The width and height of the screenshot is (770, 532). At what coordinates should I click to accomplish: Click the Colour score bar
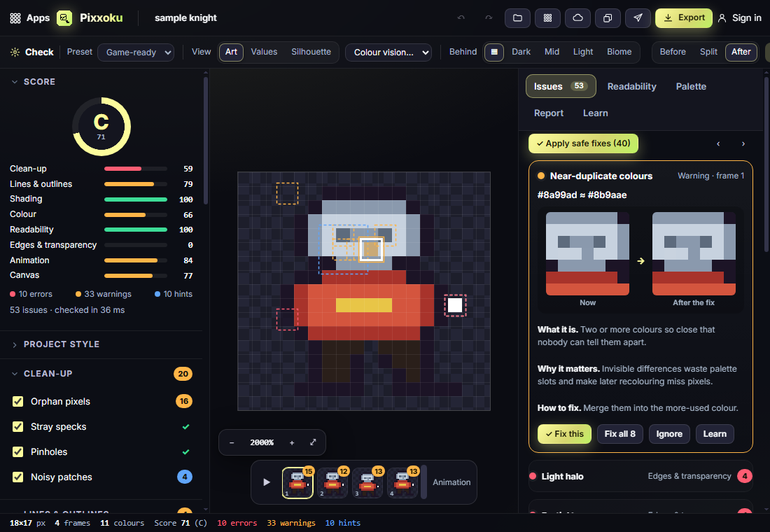136,215
